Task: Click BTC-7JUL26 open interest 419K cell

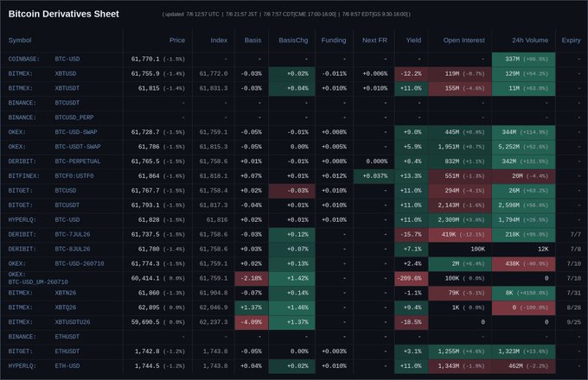Action: point(460,234)
